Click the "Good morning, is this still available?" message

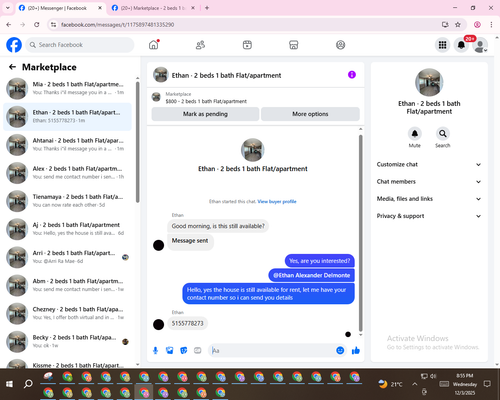(218, 226)
